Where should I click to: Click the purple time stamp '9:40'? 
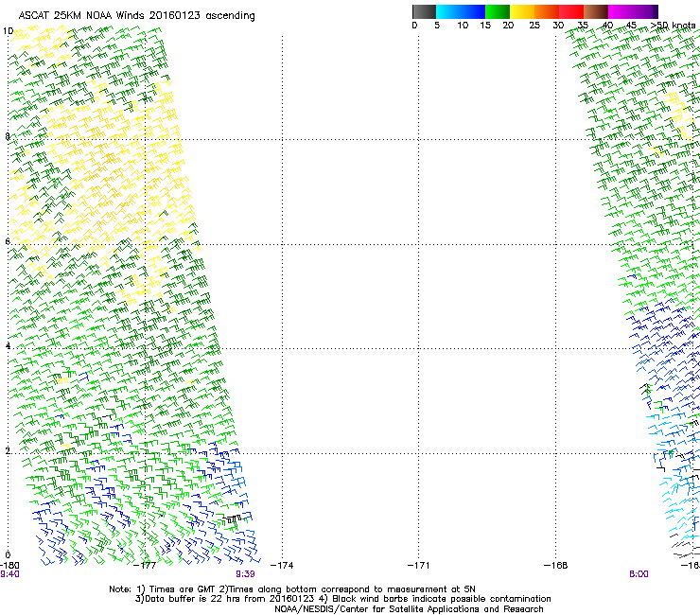(x=9, y=574)
